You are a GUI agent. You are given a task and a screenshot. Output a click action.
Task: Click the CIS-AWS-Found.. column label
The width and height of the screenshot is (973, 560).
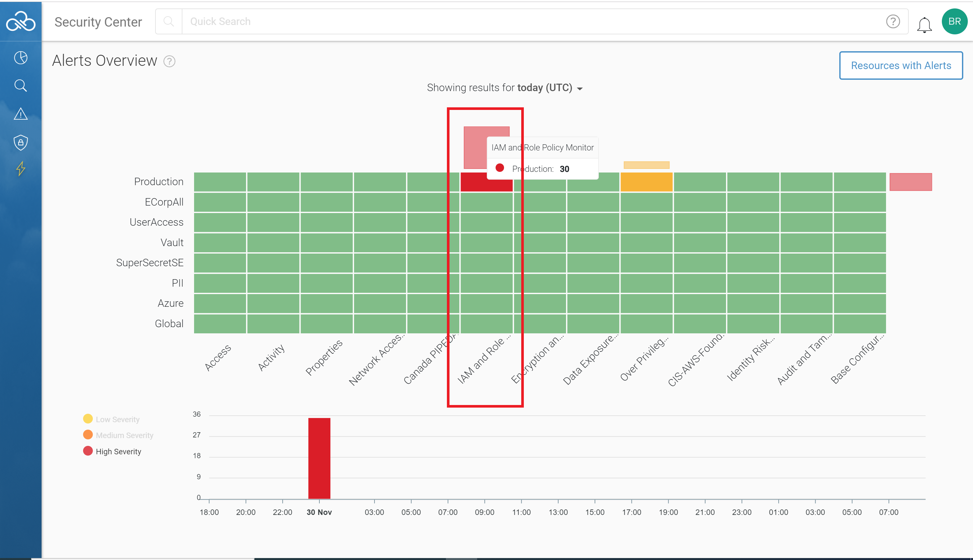[696, 360]
